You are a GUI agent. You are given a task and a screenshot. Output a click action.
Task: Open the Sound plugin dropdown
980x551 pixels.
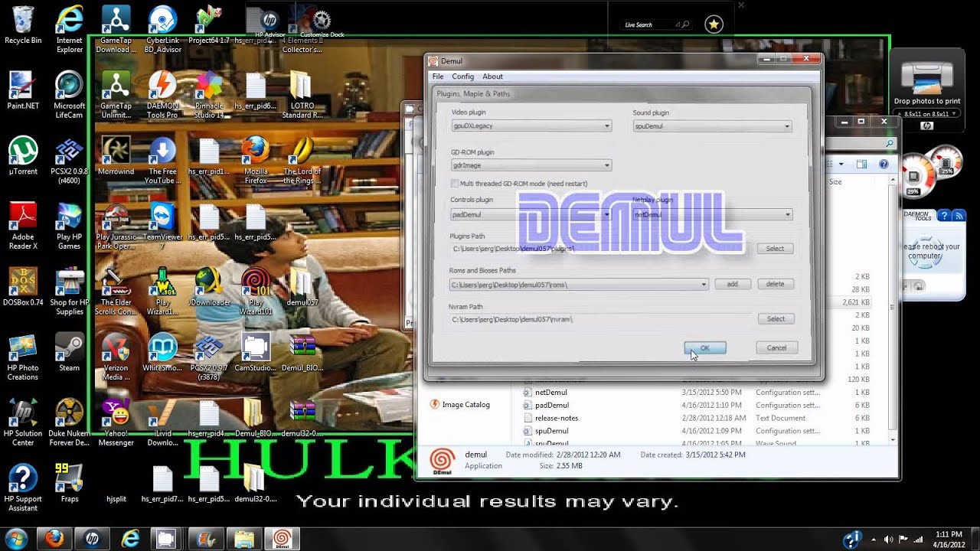tap(713, 126)
